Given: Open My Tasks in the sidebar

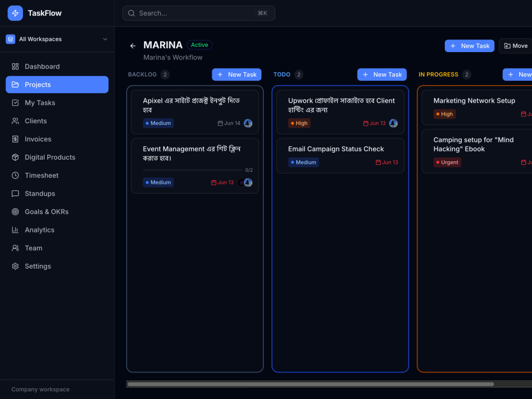Looking at the screenshot, I should (x=57, y=103).
